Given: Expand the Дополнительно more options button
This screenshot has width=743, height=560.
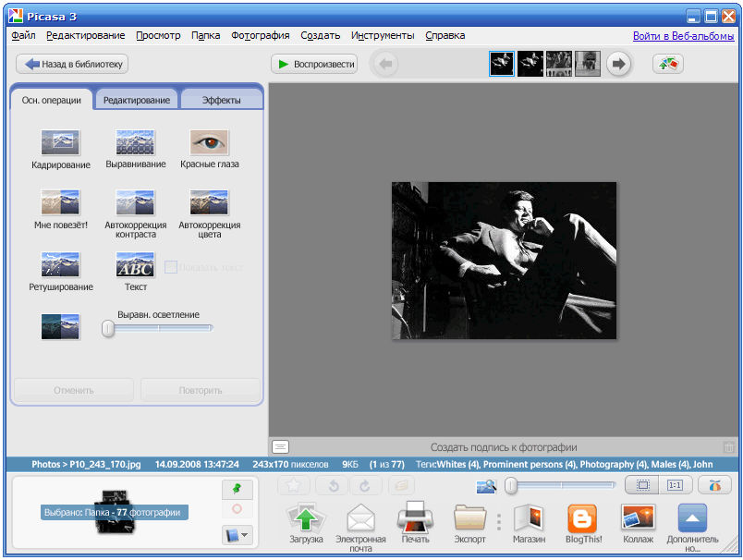Looking at the screenshot, I should click(x=692, y=519).
